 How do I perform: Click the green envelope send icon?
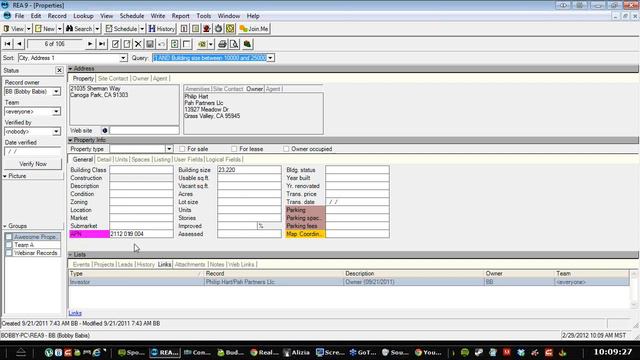[202, 44]
